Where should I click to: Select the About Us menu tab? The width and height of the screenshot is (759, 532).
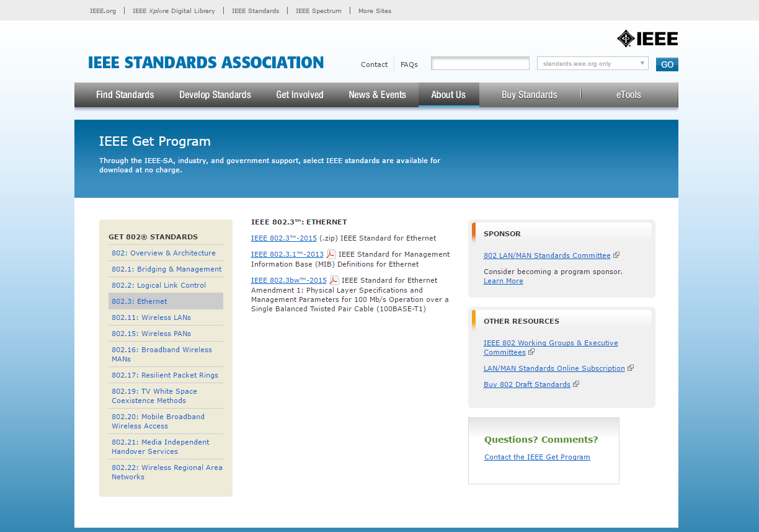point(448,95)
